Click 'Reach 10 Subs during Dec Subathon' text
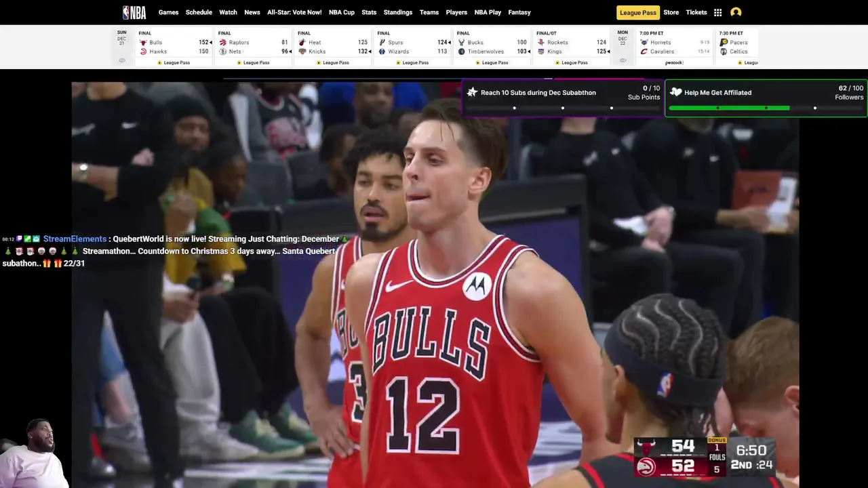 pyautogui.click(x=538, y=92)
